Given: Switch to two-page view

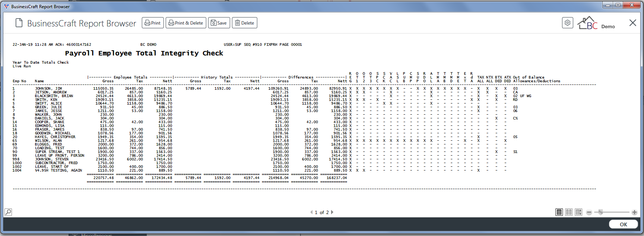Looking at the screenshot, I should (569, 212).
